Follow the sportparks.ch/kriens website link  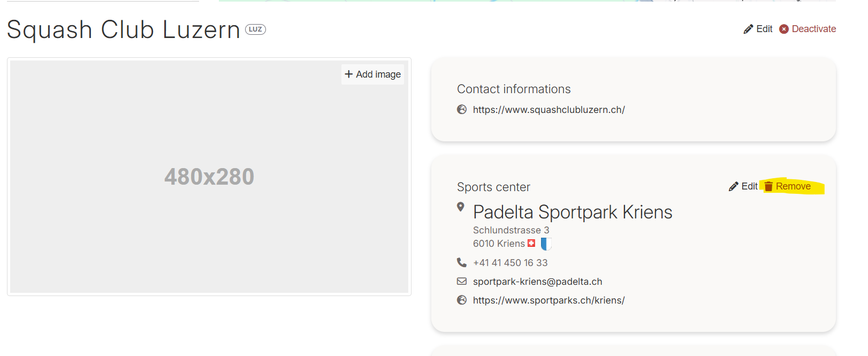(x=549, y=300)
